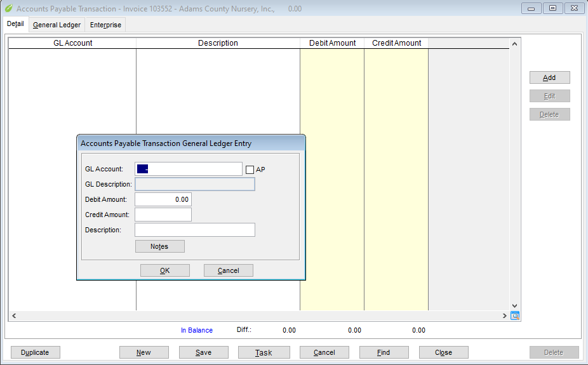
Task: Cancel the General Ledger Entry dialog
Action: point(228,270)
